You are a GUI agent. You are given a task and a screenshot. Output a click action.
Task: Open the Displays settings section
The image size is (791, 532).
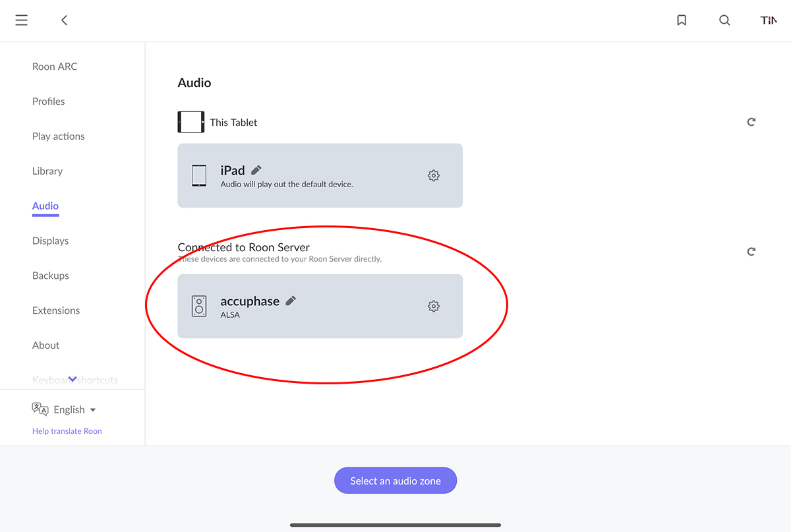point(50,241)
